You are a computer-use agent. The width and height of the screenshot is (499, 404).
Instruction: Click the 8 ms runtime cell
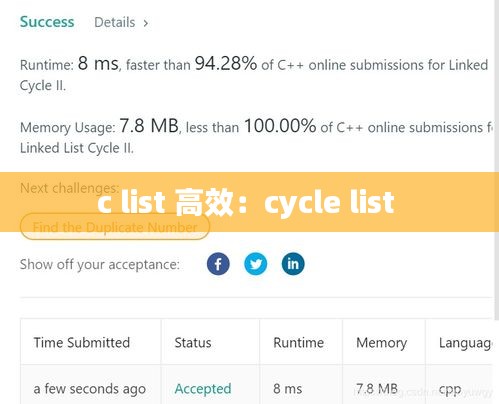(288, 389)
